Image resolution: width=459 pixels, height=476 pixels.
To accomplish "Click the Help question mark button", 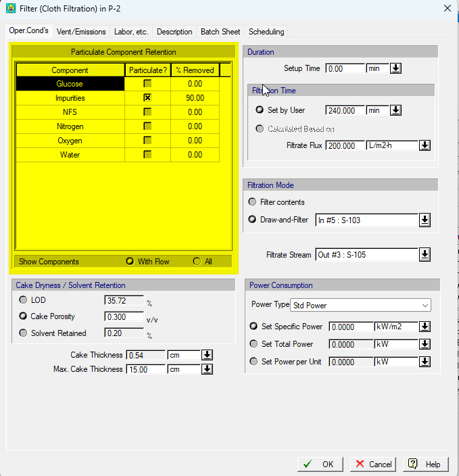I will pyautogui.click(x=426, y=464).
